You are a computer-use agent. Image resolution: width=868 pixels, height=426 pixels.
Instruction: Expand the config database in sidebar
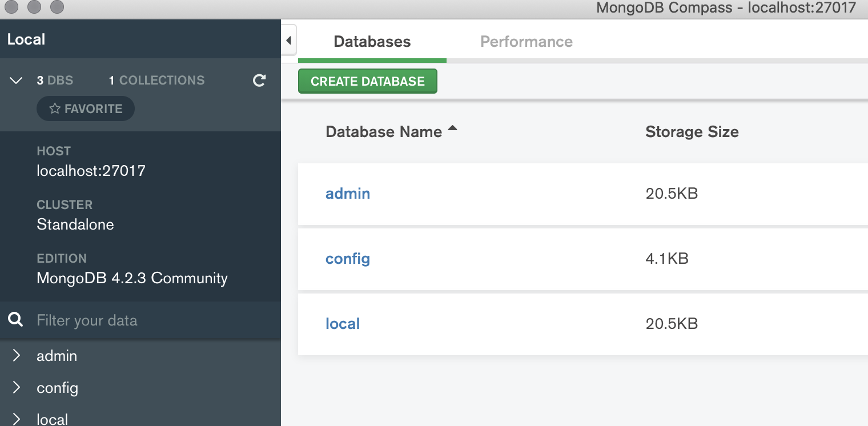tap(17, 388)
